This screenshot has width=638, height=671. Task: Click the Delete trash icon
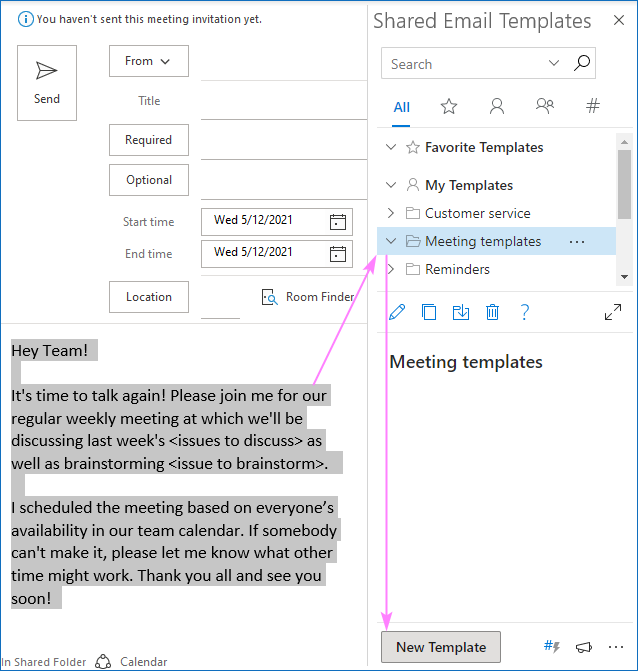492,312
